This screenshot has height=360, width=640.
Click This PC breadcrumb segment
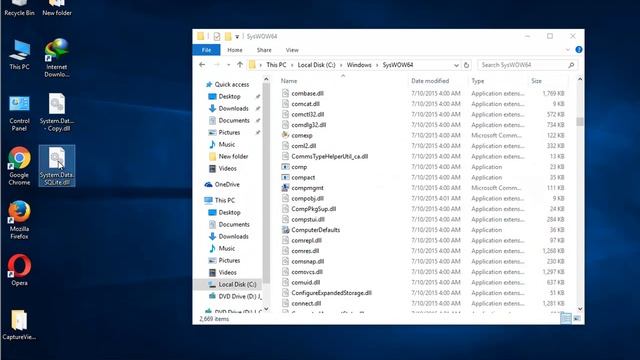coord(276,65)
